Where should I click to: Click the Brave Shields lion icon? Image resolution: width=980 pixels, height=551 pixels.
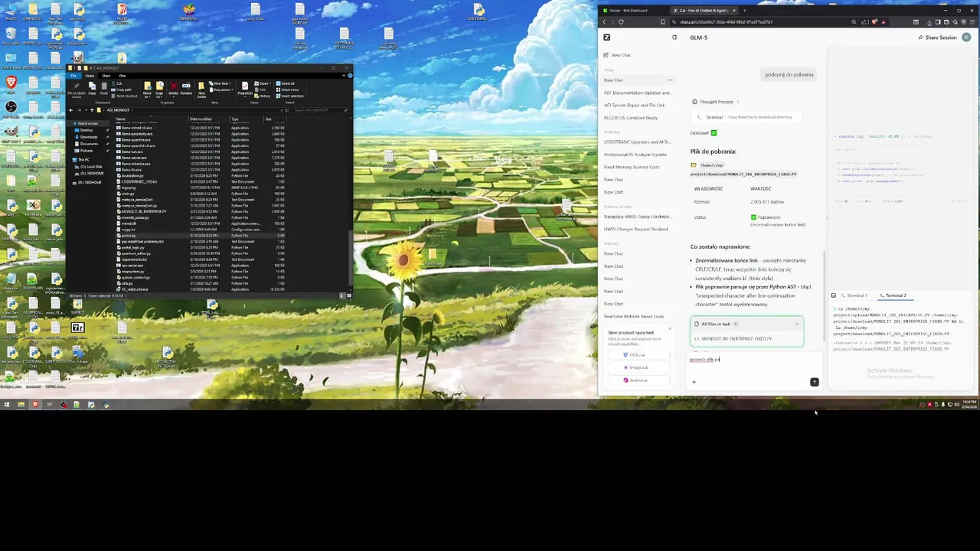[x=874, y=21]
